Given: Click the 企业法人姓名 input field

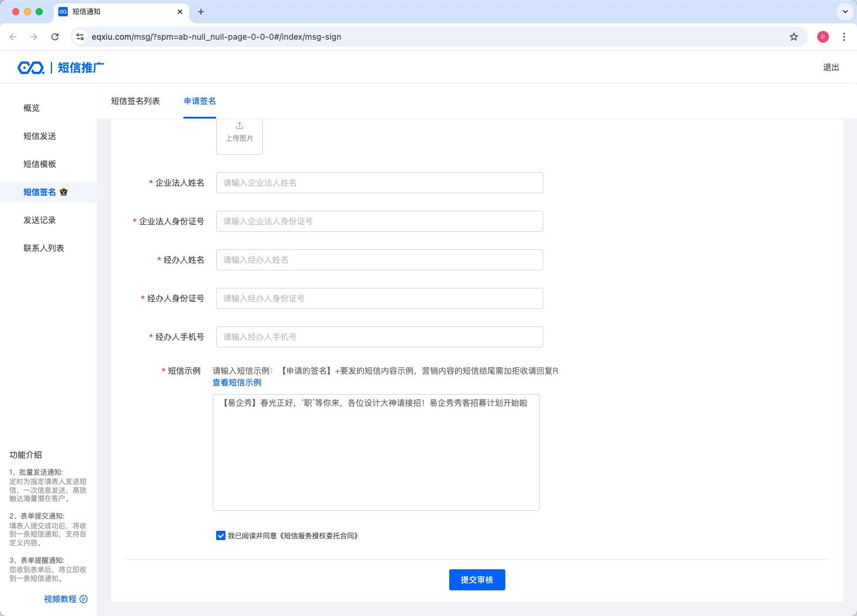Looking at the screenshot, I should 379,183.
